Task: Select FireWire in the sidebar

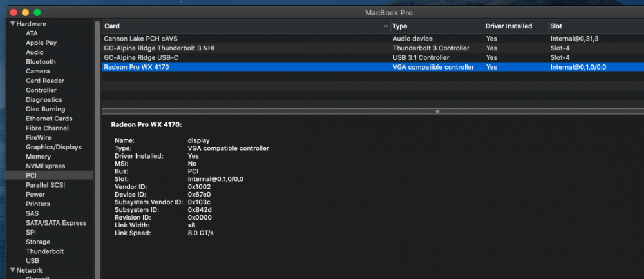Action: [39, 137]
